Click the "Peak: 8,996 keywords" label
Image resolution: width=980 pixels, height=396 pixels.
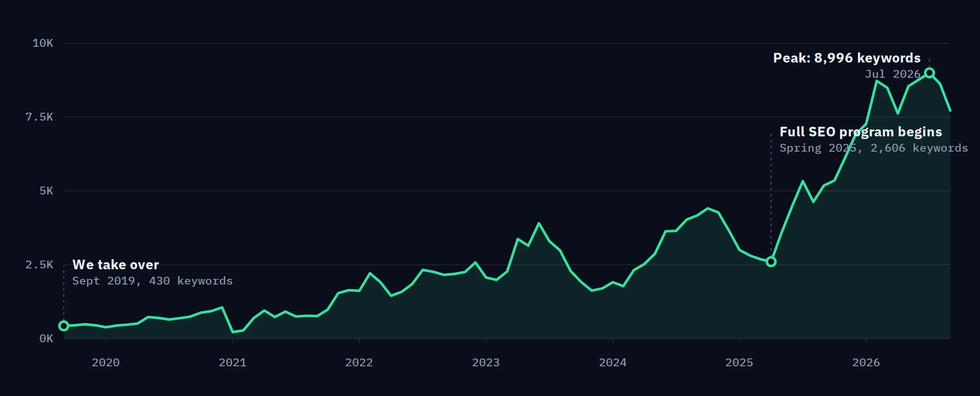tap(847, 58)
